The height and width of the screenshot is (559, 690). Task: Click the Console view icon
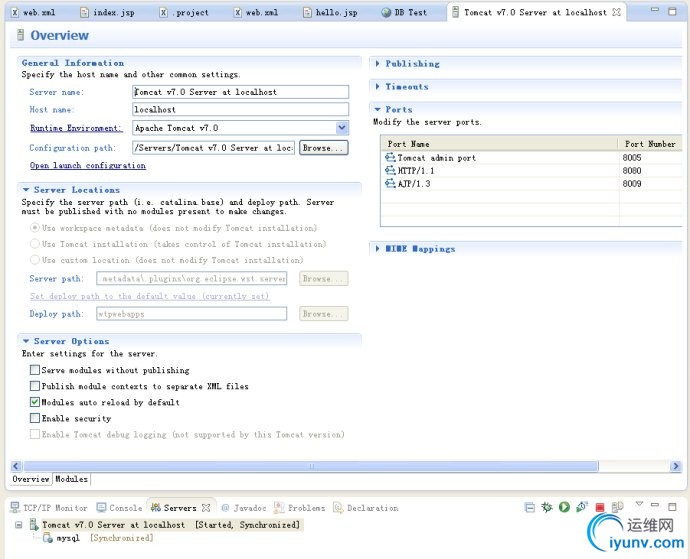(x=101, y=508)
